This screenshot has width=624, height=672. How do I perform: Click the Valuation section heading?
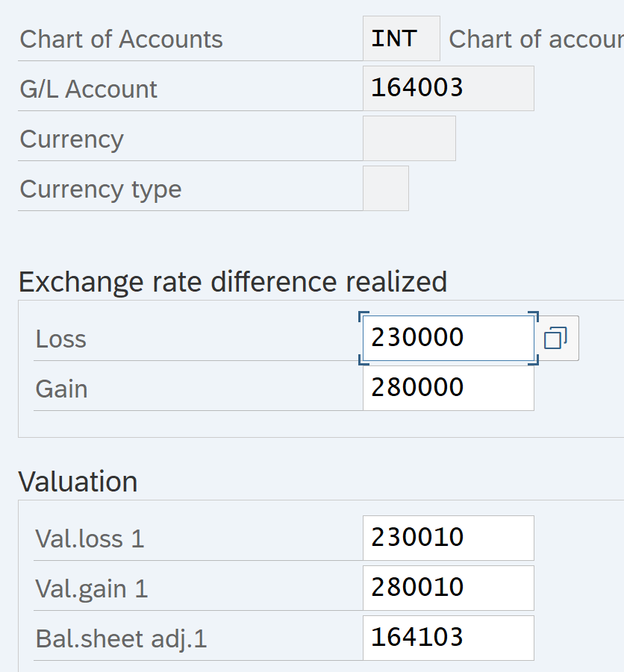pos(78,481)
